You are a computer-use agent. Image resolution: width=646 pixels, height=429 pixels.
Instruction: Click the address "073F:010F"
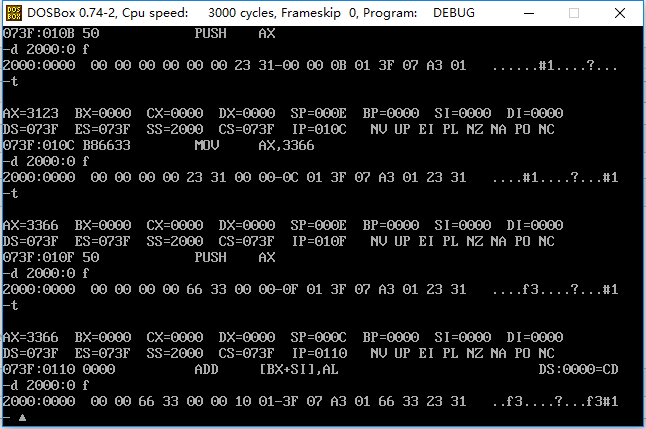click(39, 257)
